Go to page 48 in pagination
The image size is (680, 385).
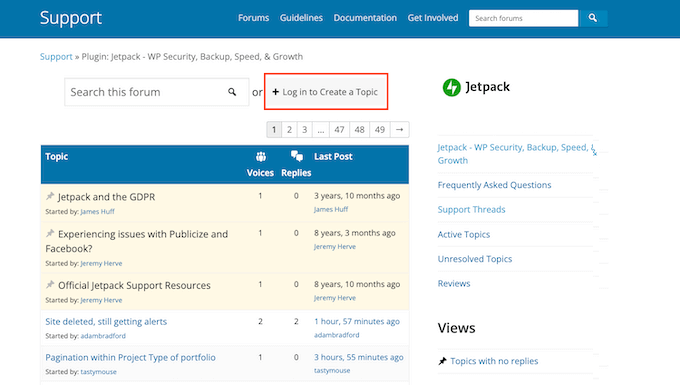360,129
